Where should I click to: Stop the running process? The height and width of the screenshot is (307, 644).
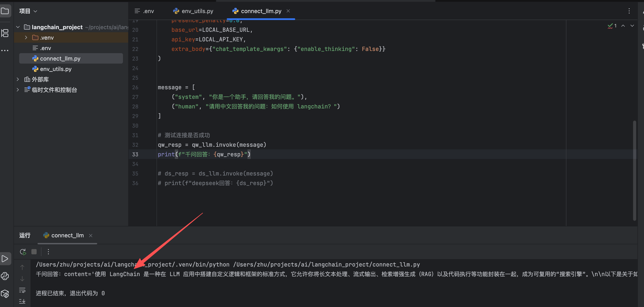point(34,252)
